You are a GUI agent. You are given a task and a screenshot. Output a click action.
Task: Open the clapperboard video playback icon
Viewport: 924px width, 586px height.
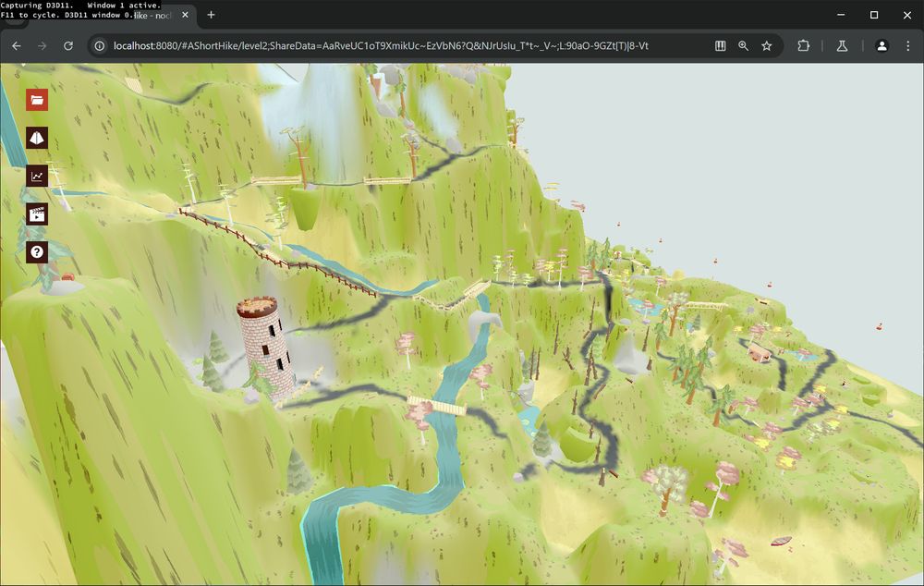point(37,214)
